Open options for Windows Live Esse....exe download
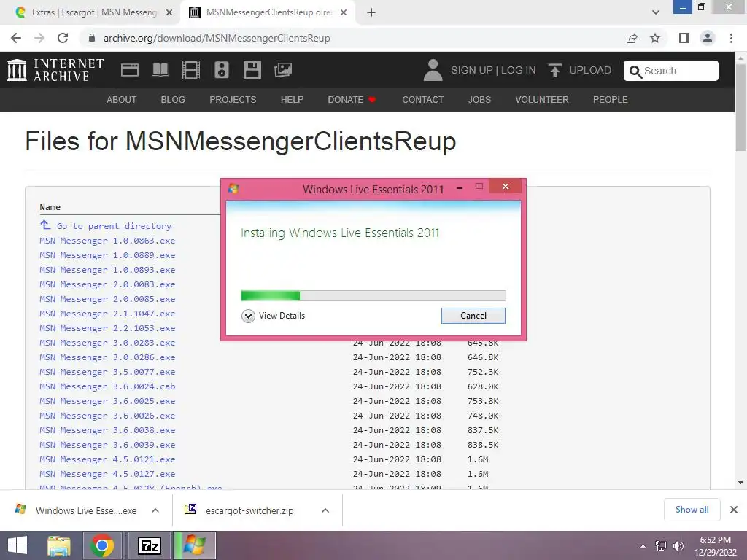The height and width of the screenshot is (560, 747). (155, 510)
